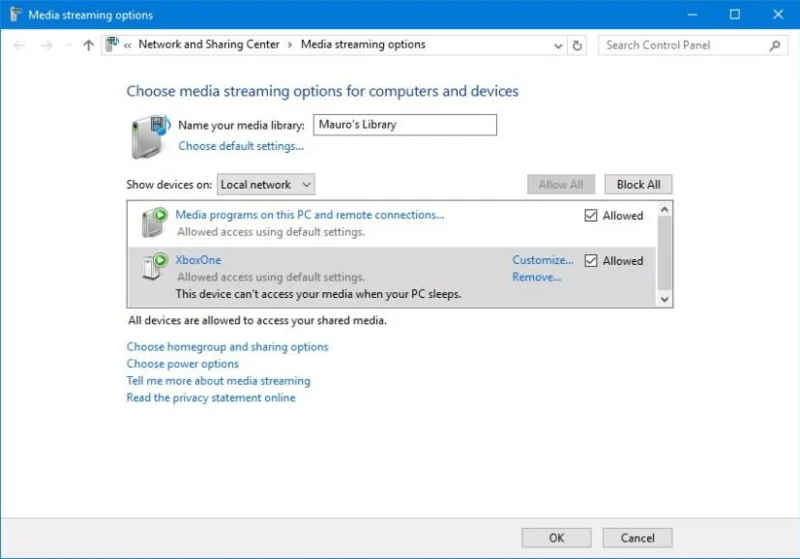Screen dimensions: 800x559
Task: Click the XboxOne device icon
Action: click(155, 267)
